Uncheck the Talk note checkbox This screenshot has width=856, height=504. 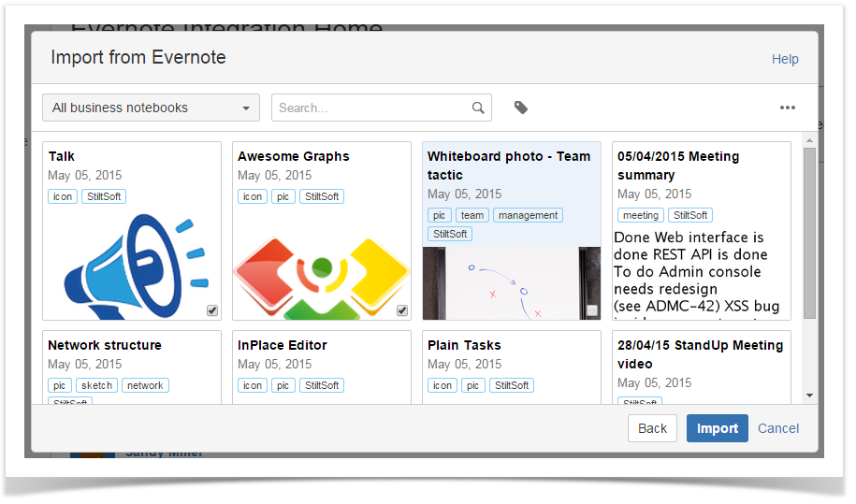[x=212, y=310]
